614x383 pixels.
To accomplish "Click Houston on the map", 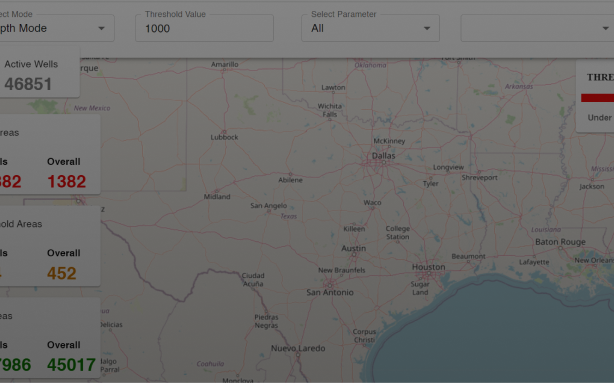I will coord(428,267).
